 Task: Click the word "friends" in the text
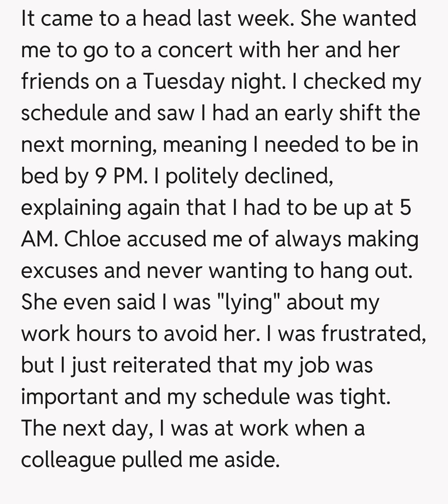pyautogui.click(x=55, y=81)
